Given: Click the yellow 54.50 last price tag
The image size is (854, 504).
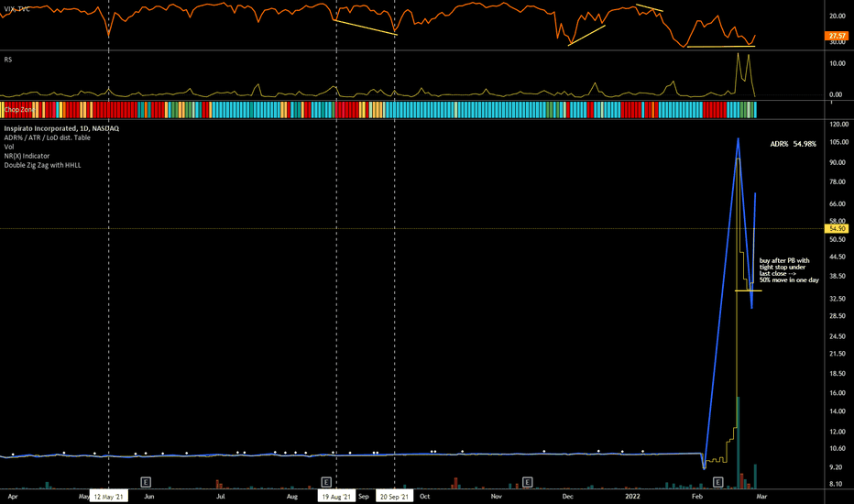Looking at the screenshot, I should pos(837,229).
